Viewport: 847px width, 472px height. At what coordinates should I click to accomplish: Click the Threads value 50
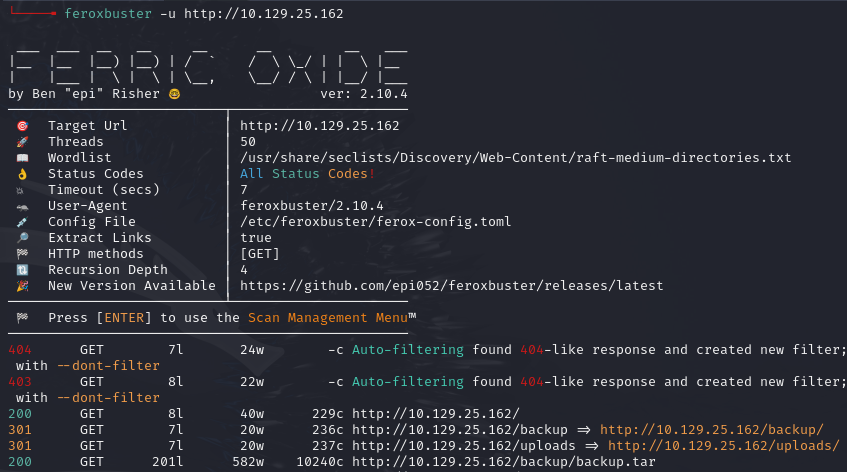(248, 142)
